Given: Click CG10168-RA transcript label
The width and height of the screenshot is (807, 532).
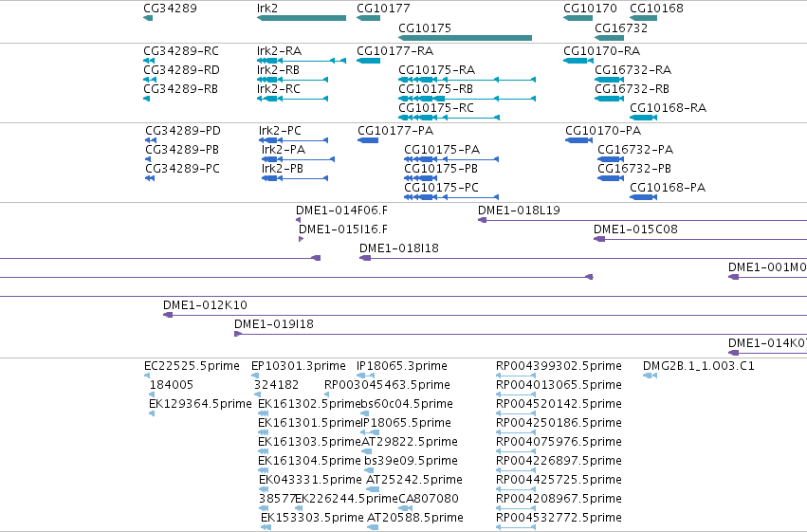Looking at the screenshot, I should (x=668, y=108).
